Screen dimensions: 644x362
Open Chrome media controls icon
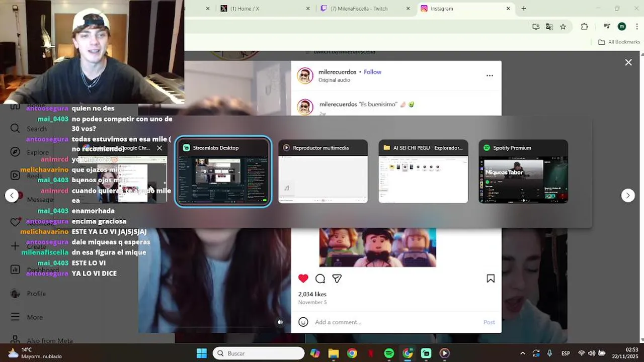[x=607, y=27]
